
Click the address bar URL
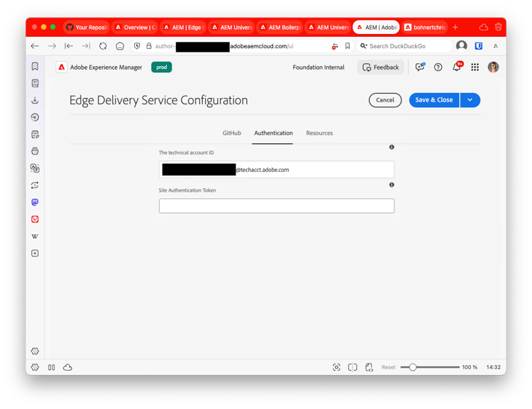click(224, 46)
